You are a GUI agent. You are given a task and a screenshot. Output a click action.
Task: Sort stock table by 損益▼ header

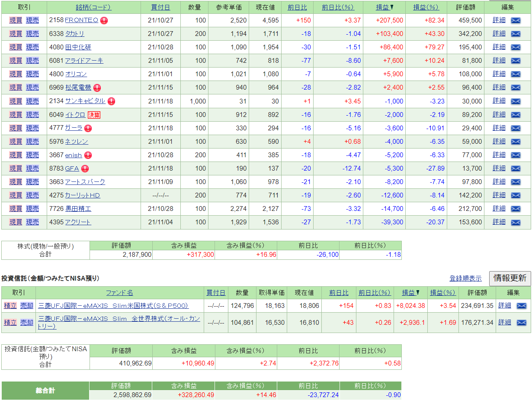click(x=385, y=7)
